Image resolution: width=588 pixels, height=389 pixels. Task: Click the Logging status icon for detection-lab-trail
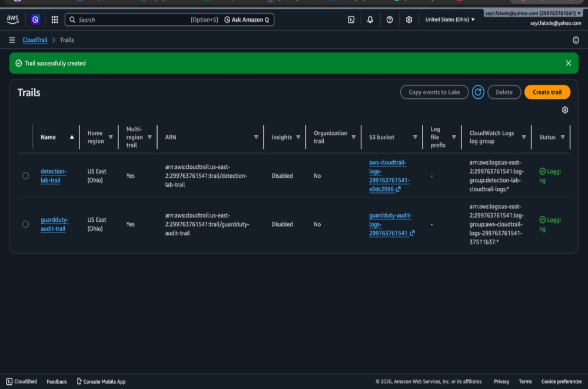tap(542, 171)
